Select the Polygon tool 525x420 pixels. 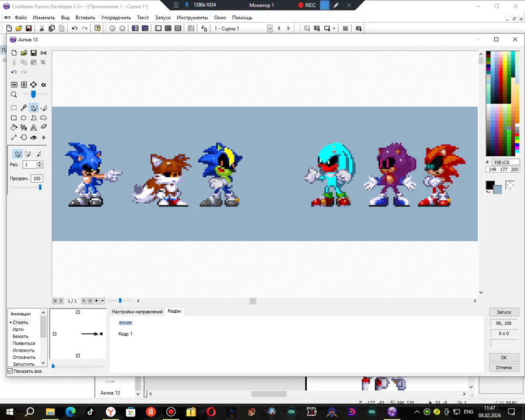tap(33, 118)
